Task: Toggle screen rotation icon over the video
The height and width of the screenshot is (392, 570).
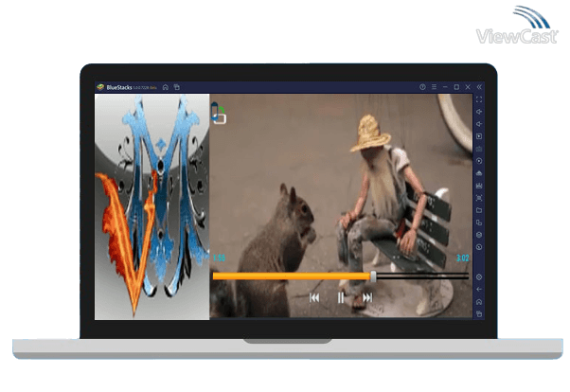Action: click(218, 113)
